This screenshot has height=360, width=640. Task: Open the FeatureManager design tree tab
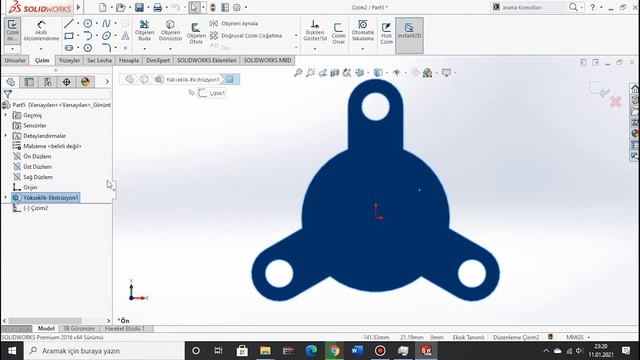[x=11, y=82]
